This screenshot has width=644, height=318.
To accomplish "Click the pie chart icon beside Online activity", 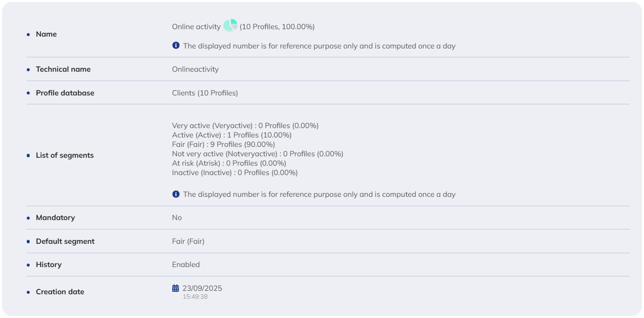I will [x=230, y=26].
